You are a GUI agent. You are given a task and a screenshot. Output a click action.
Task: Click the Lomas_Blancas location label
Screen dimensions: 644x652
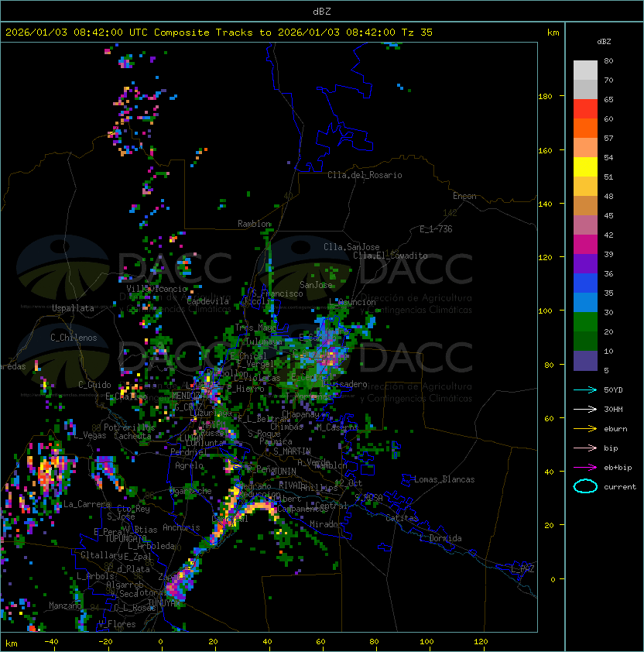coord(444,479)
